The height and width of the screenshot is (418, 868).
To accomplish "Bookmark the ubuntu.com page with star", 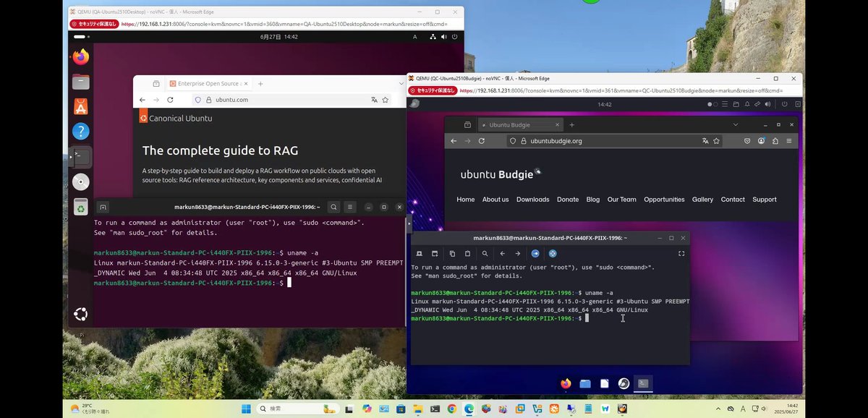I will coord(386,100).
